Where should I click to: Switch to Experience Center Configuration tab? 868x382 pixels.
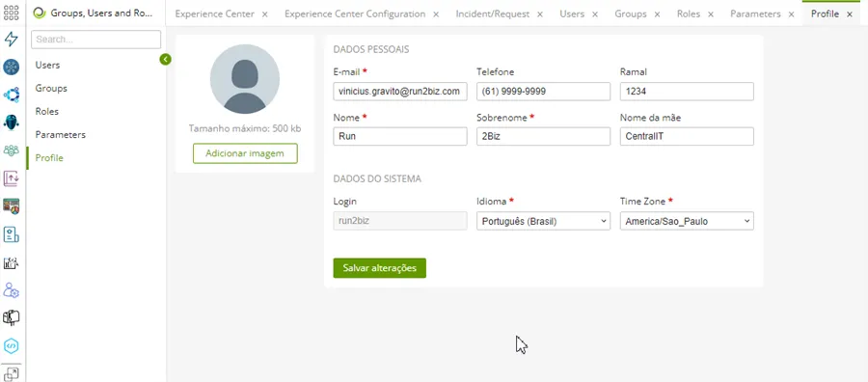tap(355, 14)
